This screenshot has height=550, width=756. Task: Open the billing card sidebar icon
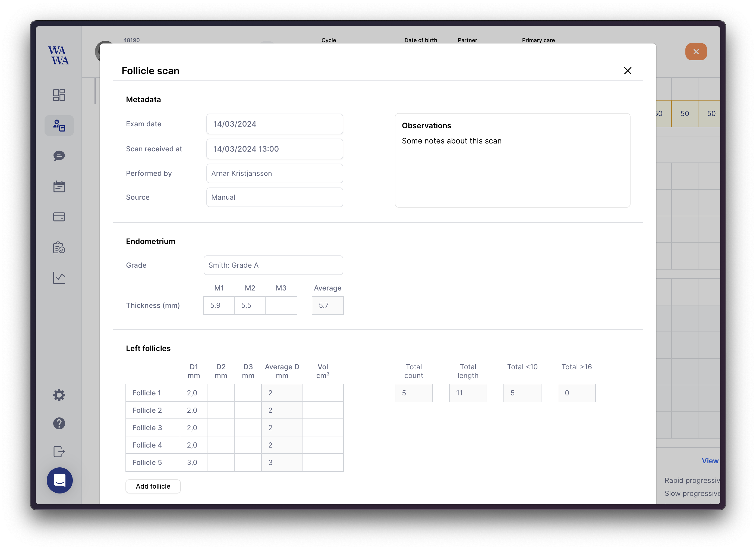coord(59,217)
